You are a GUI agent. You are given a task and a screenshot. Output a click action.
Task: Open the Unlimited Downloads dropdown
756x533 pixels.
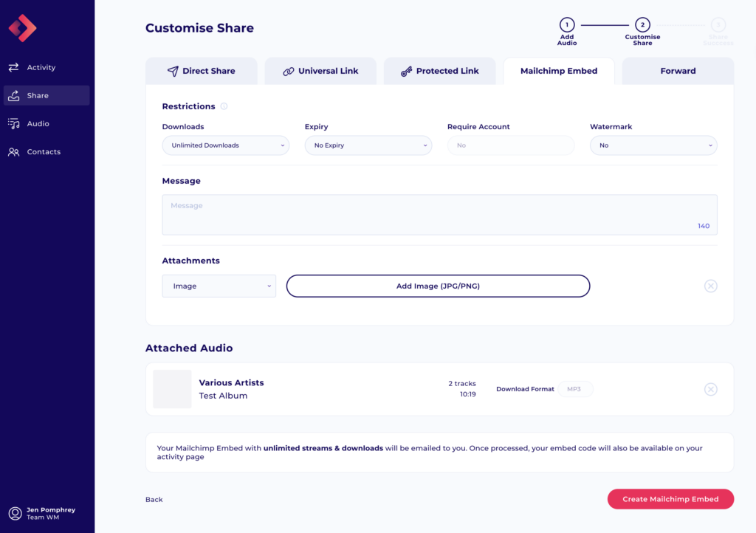[225, 145]
